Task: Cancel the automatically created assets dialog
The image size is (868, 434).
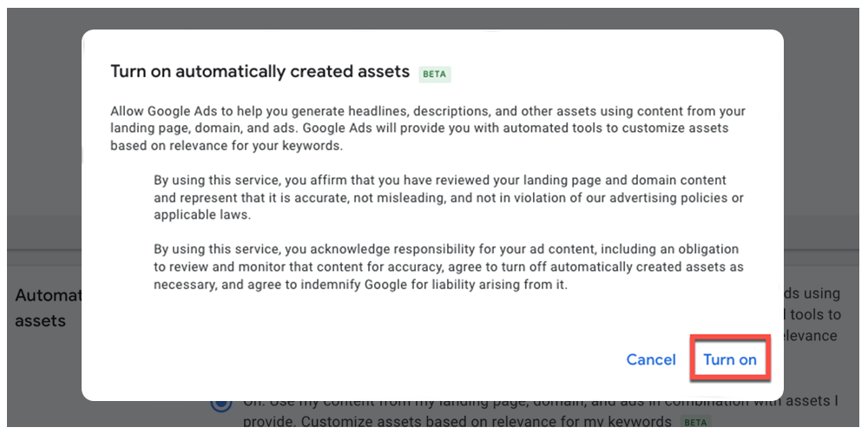Action: click(x=651, y=359)
